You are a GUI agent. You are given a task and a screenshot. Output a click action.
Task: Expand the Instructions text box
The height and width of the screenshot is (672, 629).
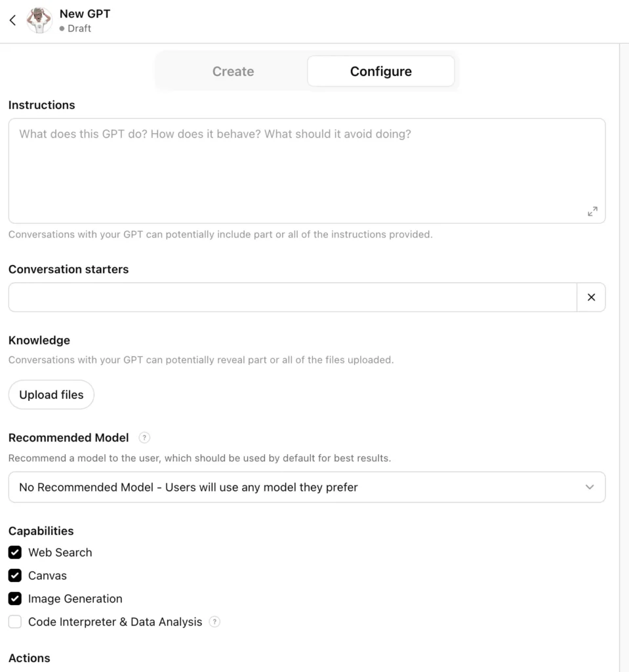(x=592, y=211)
